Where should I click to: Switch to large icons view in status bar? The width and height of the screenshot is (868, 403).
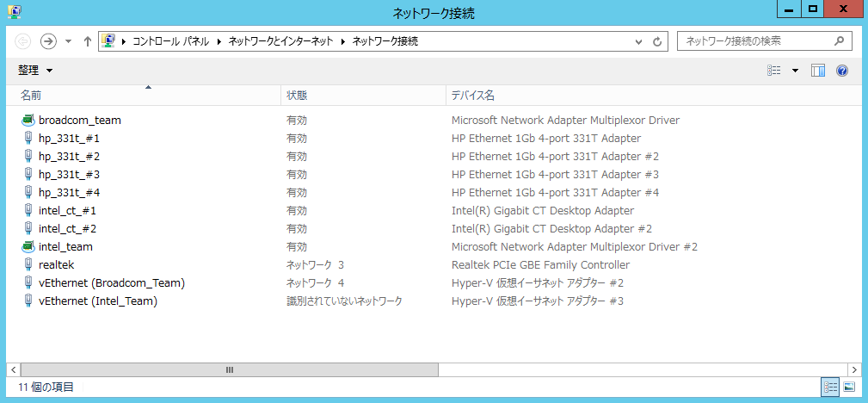pyautogui.click(x=848, y=387)
